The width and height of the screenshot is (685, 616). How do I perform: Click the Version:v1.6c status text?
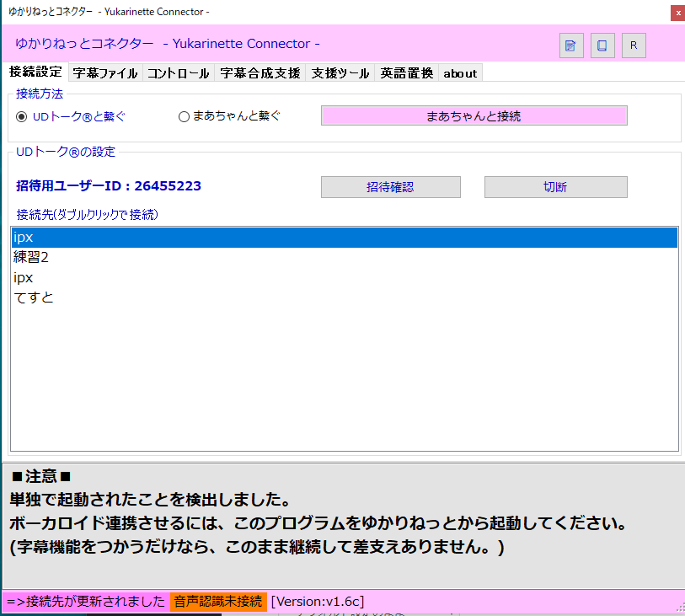tap(318, 602)
